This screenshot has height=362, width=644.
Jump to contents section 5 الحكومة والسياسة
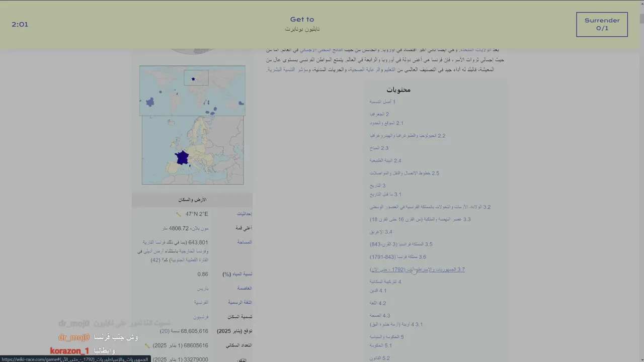[x=386, y=337]
